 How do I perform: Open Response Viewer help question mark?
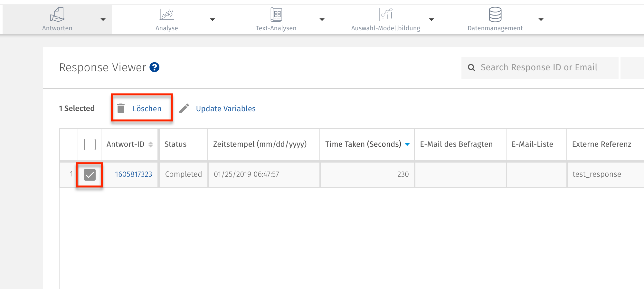click(x=155, y=67)
